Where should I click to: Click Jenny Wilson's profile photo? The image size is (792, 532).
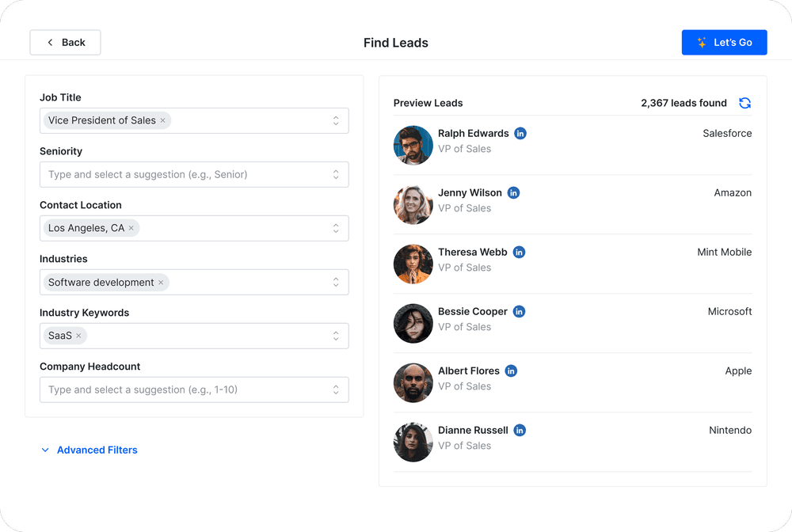click(x=413, y=205)
